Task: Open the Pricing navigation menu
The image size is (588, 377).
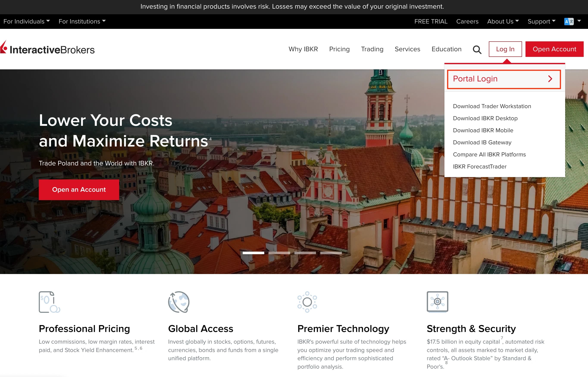Action: (339, 49)
